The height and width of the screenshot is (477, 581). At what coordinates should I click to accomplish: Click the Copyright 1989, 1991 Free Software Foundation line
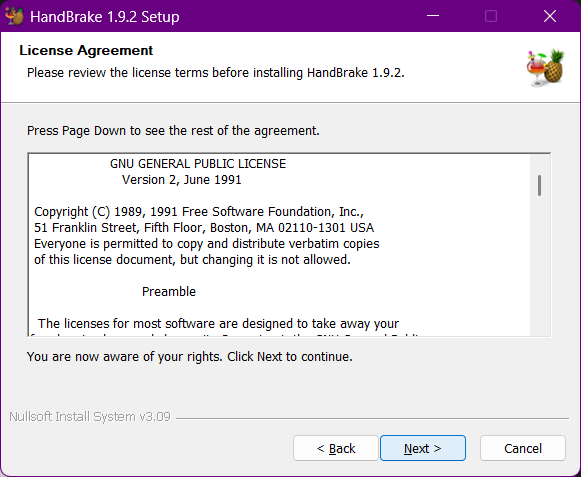point(199,212)
